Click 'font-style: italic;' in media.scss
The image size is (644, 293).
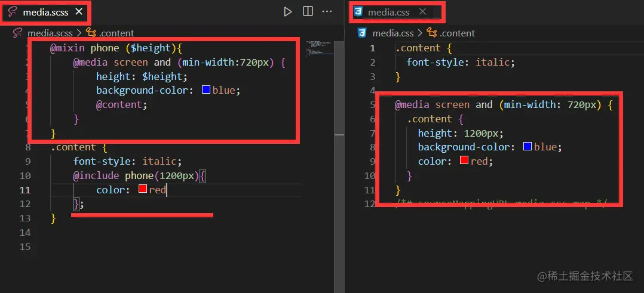click(x=127, y=161)
